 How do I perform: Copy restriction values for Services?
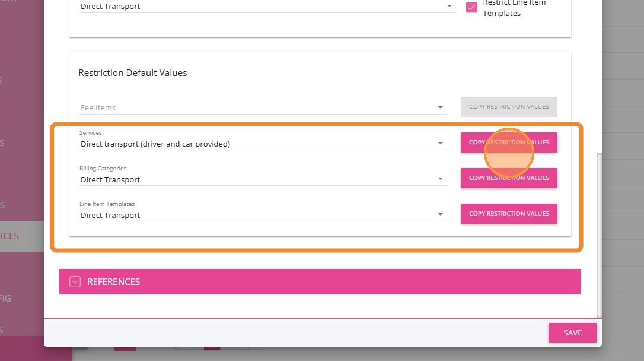tap(509, 142)
